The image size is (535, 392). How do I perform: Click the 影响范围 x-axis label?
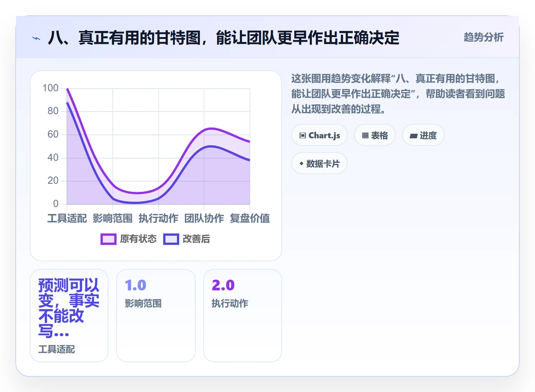113,219
